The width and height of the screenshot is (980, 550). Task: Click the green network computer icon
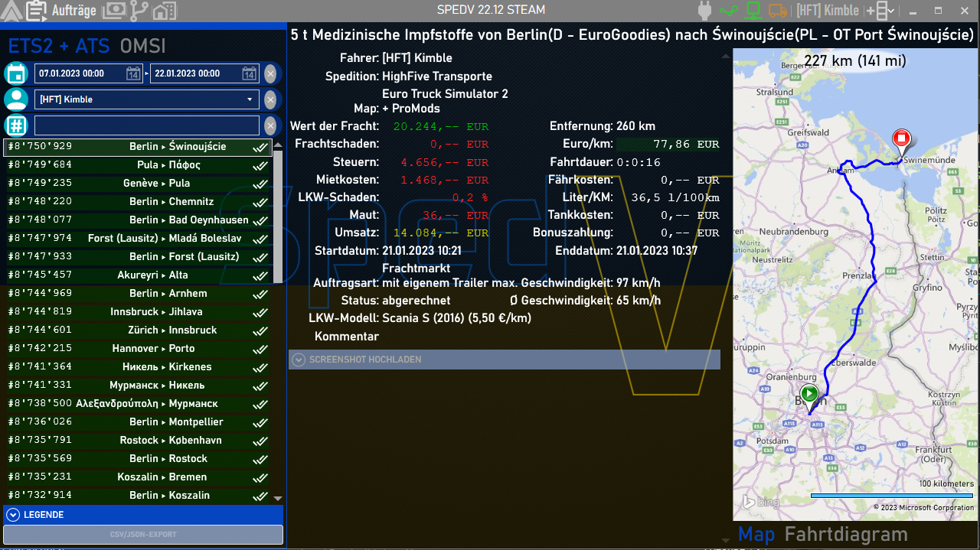(753, 11)
